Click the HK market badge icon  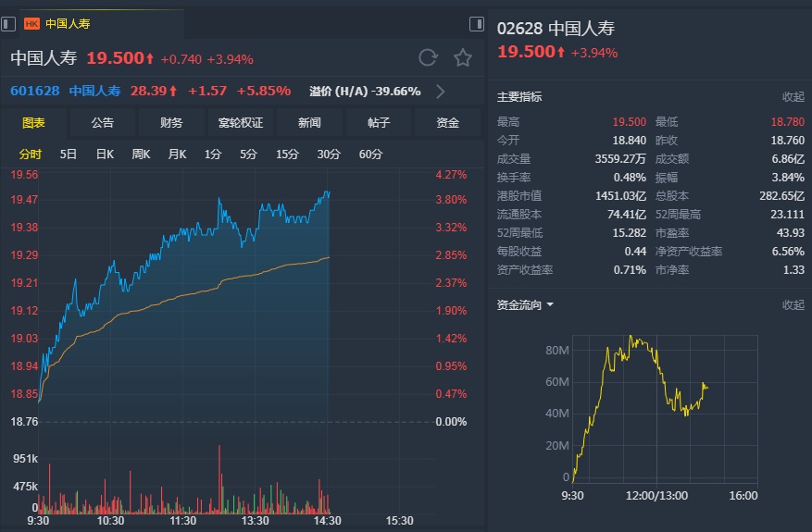pyautogui.click(x=31, y=23)
